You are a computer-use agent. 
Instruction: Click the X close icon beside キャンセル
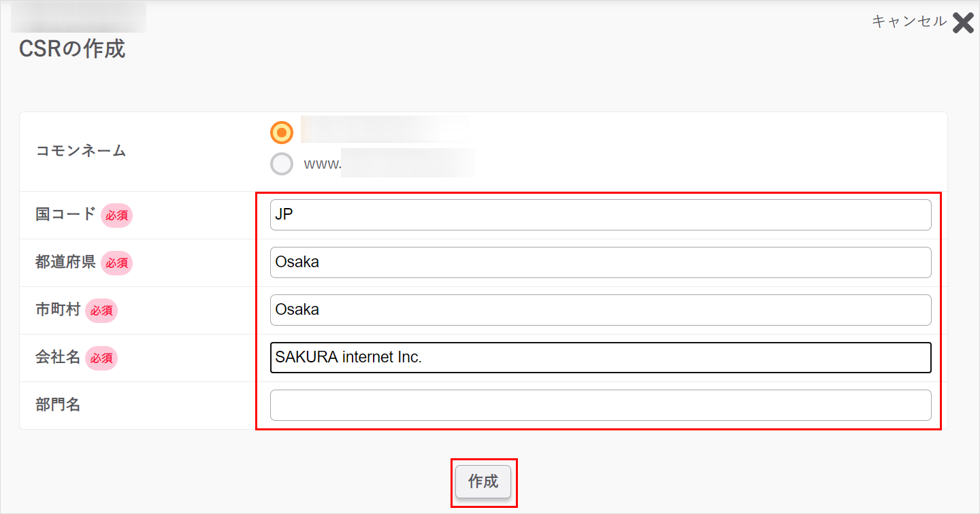963,23
